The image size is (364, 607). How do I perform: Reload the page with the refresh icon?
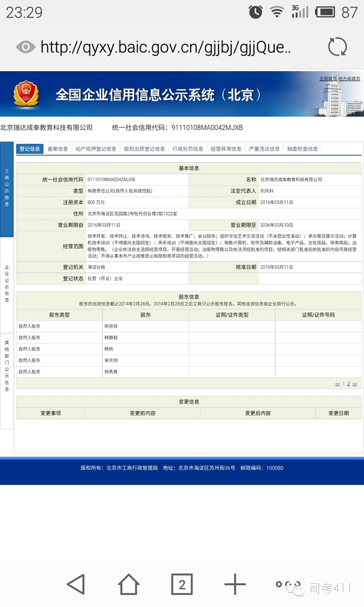(x=337, y=47)
